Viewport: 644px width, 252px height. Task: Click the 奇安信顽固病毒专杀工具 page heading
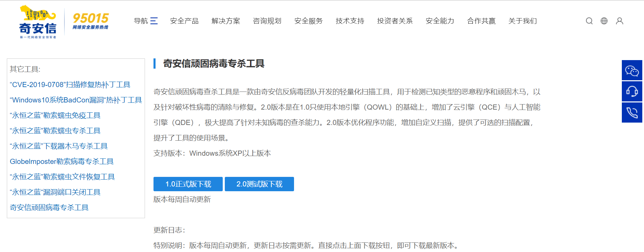(x=214, y=64)
